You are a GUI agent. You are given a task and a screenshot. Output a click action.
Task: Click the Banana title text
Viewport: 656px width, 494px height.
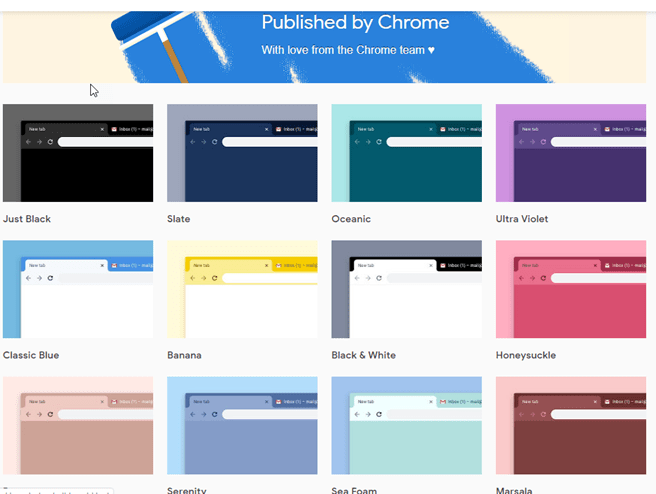(x=184, y=355)
